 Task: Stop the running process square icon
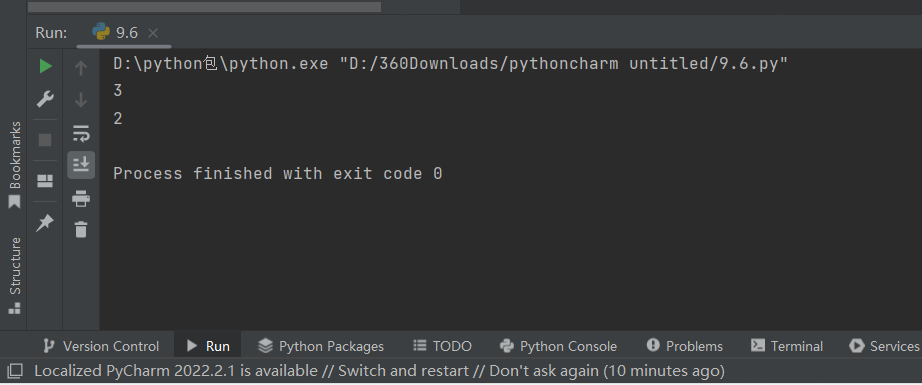point(45,140)
